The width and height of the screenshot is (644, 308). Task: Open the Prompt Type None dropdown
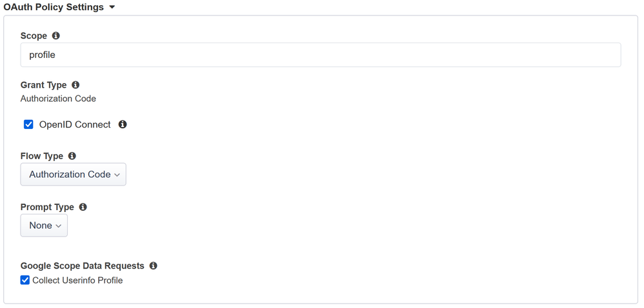pyautogui.click(x=44, y=226)
